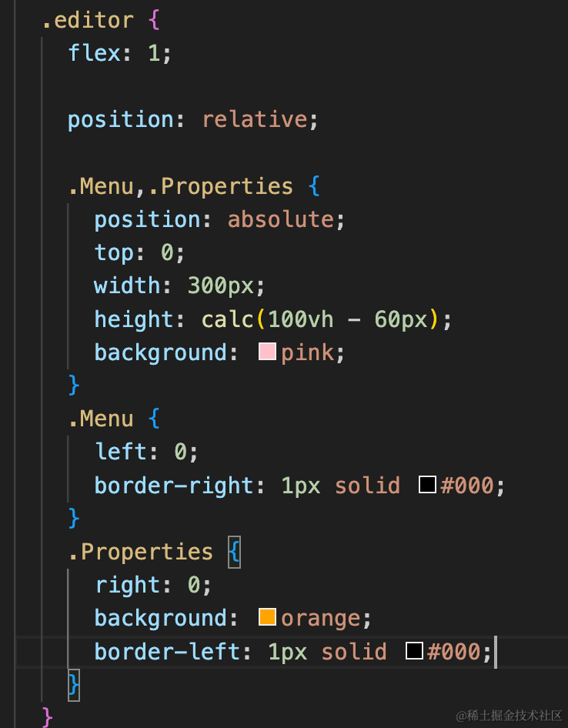Click the 'relative' position value

pos(255,119)
